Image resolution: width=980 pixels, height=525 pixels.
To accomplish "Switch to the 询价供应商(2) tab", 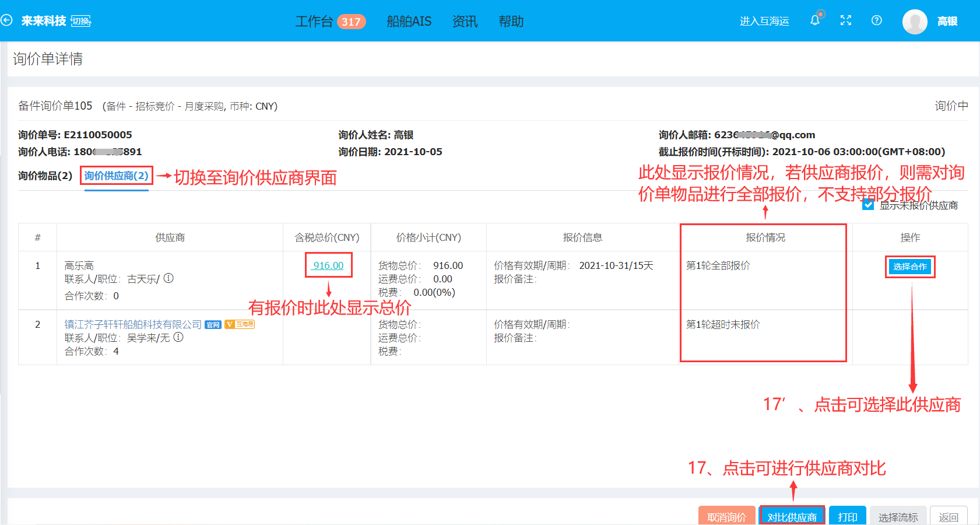I will (116, 176).
